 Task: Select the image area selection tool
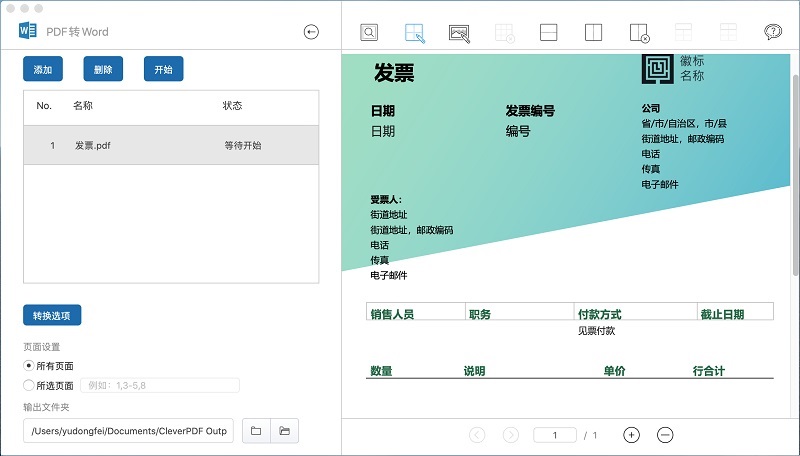(459, 32)
